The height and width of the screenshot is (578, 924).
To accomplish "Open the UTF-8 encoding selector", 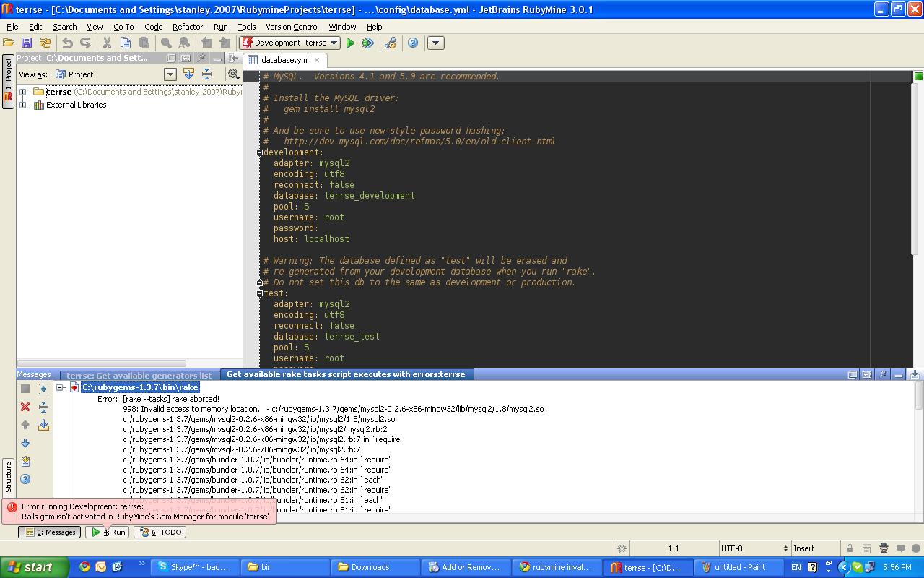I will click(x=754, y=548).
